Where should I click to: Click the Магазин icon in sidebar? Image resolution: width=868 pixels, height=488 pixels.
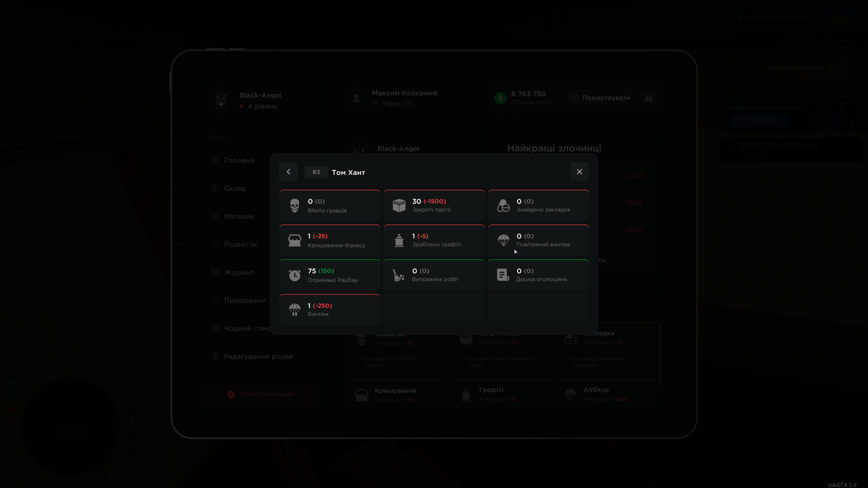[x=216, y=216]
